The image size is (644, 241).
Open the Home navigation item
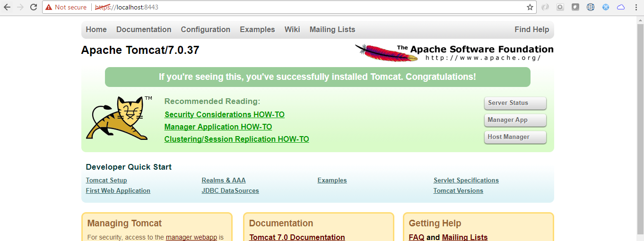96,29
